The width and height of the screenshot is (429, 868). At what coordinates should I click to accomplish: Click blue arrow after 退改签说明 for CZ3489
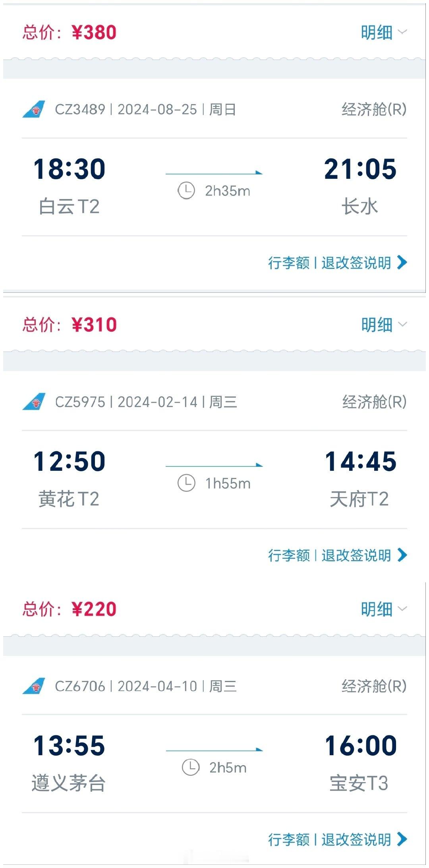402,263
